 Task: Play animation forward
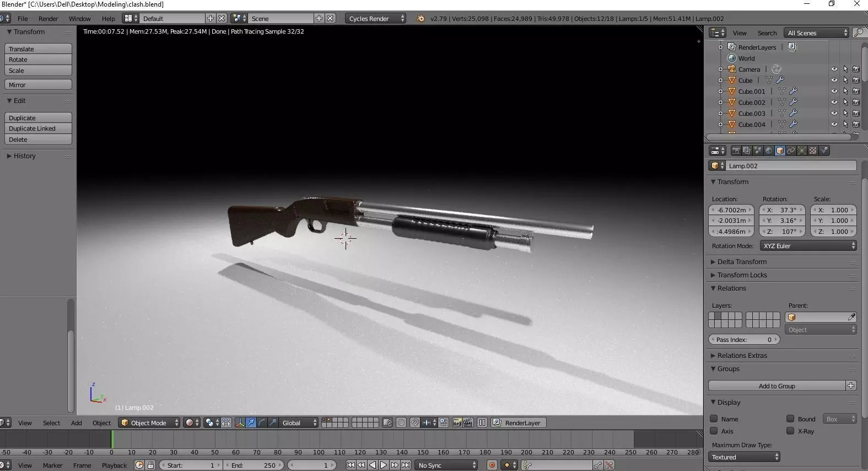(384, 465)
